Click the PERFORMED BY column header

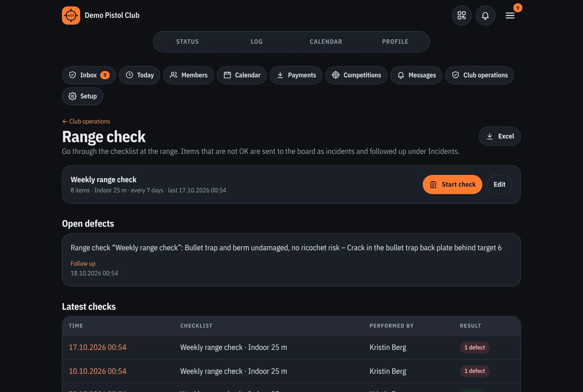tap(392, 326)
